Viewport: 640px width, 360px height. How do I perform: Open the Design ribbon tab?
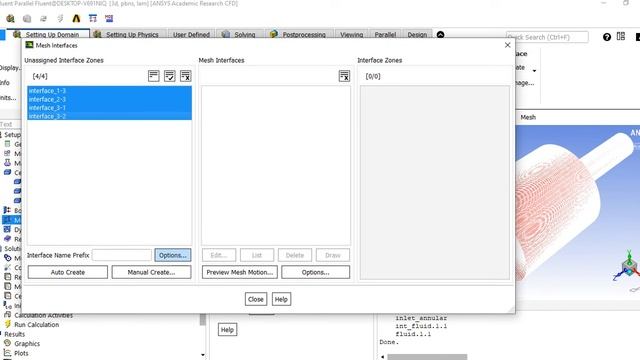[x=417, y=35]
